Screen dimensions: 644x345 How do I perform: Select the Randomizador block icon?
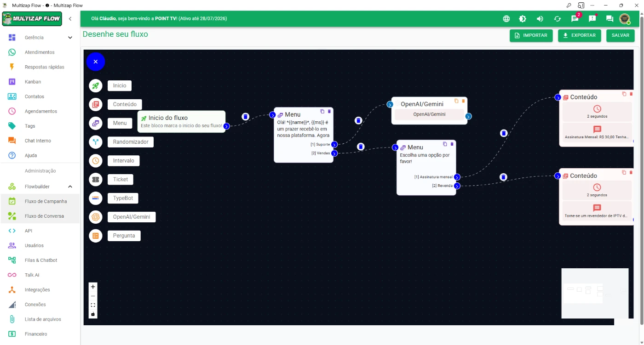(x=96, y=142)
